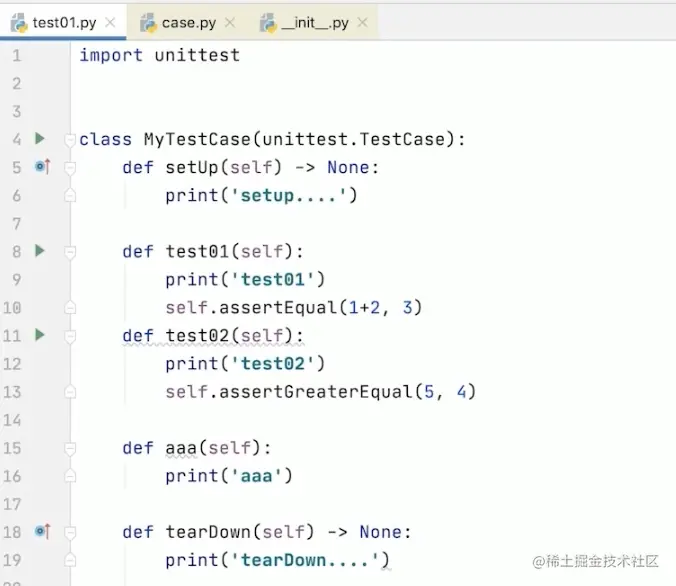Screen dimensions: 676x586
Task: Click the 'aaa' method name on line 15
Action: click(181, 448)
